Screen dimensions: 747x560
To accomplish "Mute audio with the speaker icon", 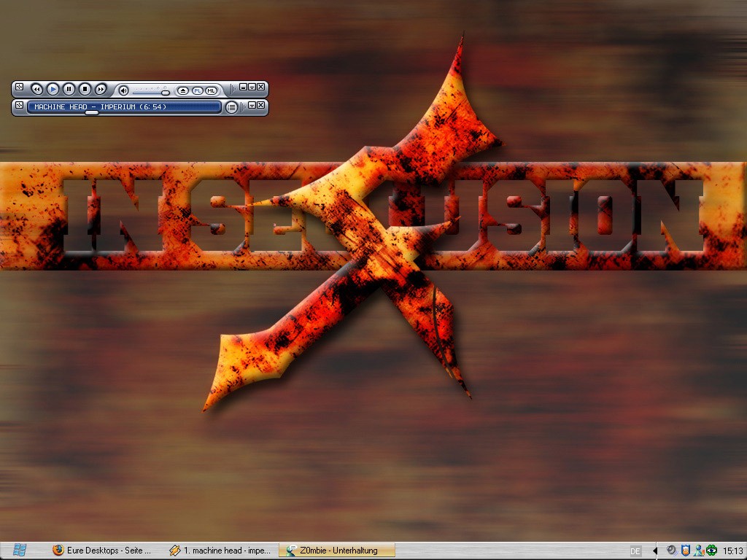I will pyautogui.click(x=123, y=90).
